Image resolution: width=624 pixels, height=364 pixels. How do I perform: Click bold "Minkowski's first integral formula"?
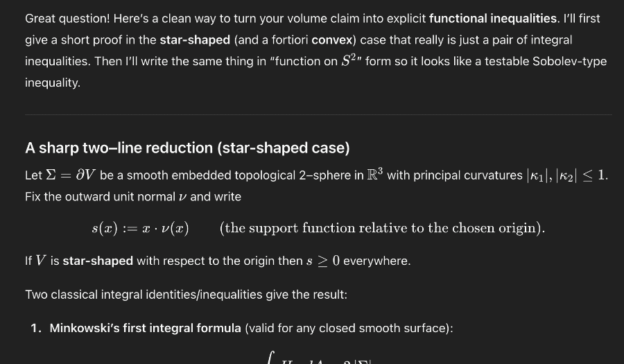point(146,327)
